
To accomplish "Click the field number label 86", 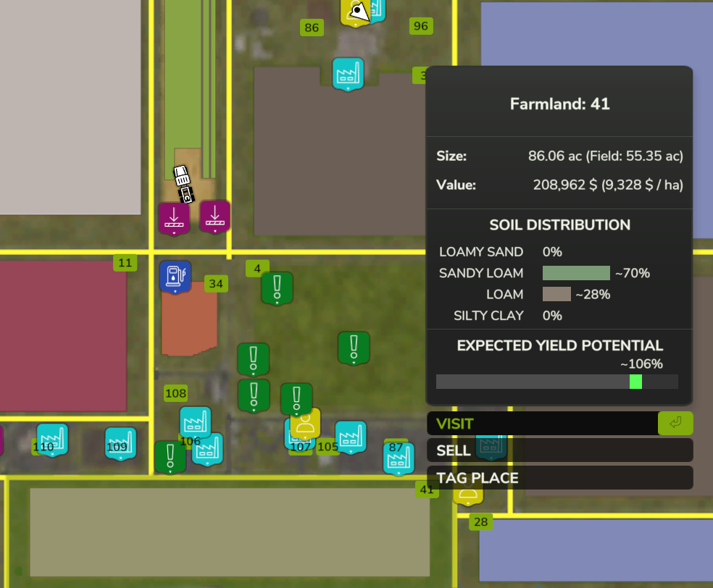I will point(312,28).
